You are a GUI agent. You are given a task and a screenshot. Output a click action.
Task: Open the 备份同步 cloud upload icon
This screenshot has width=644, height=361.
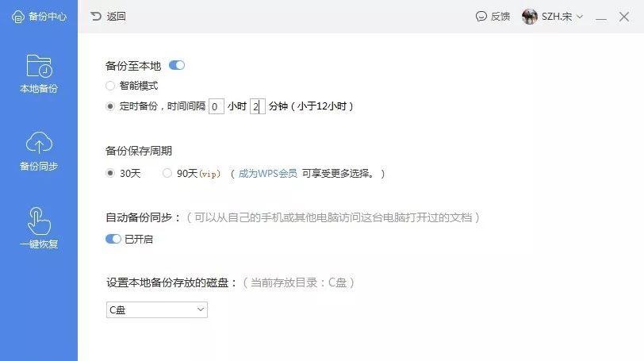(x=39, y=142)
